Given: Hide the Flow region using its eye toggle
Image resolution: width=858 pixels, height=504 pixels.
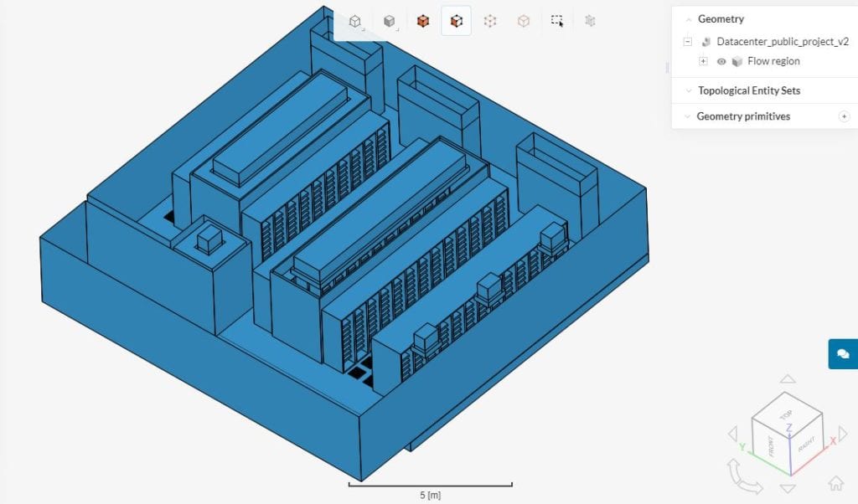Looking at the screenshot, I should pos(721,60).
